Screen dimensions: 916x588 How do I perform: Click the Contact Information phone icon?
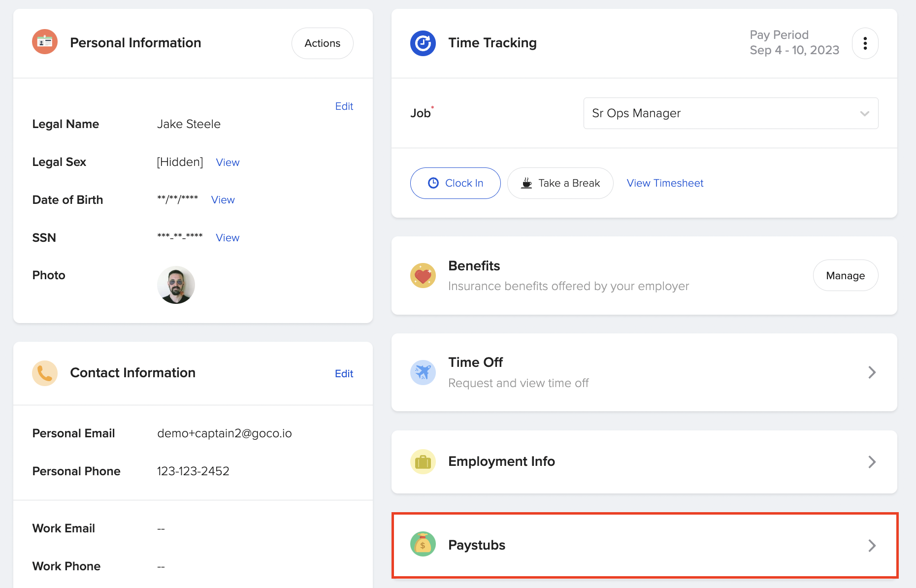point(44,373)
